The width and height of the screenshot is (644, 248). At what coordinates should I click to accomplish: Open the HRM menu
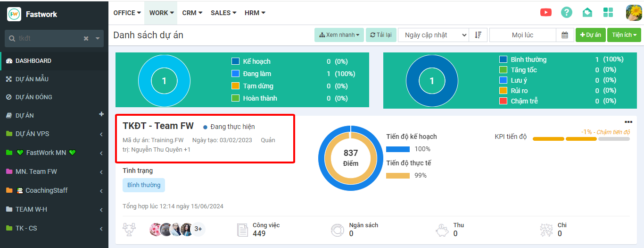[255, 13]
